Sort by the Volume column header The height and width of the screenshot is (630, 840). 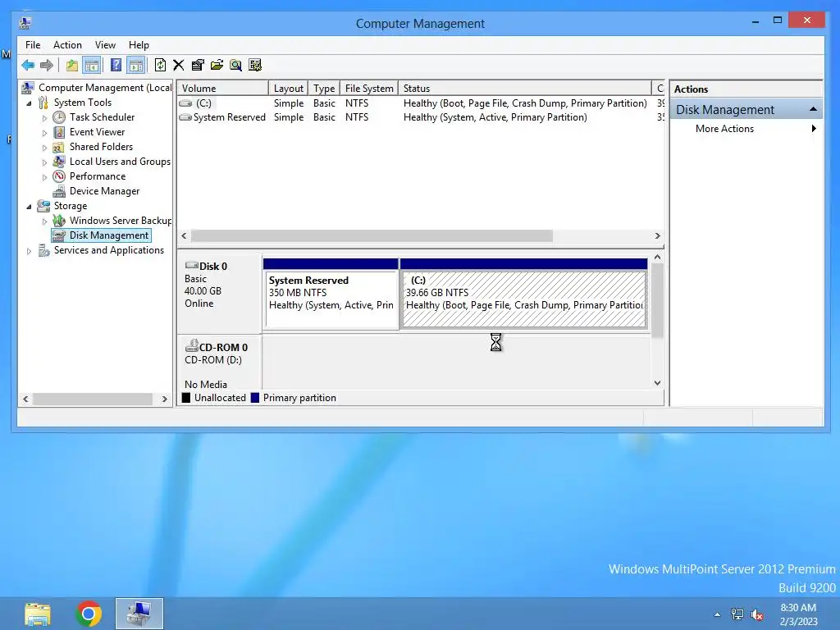[x=223, y=89]
